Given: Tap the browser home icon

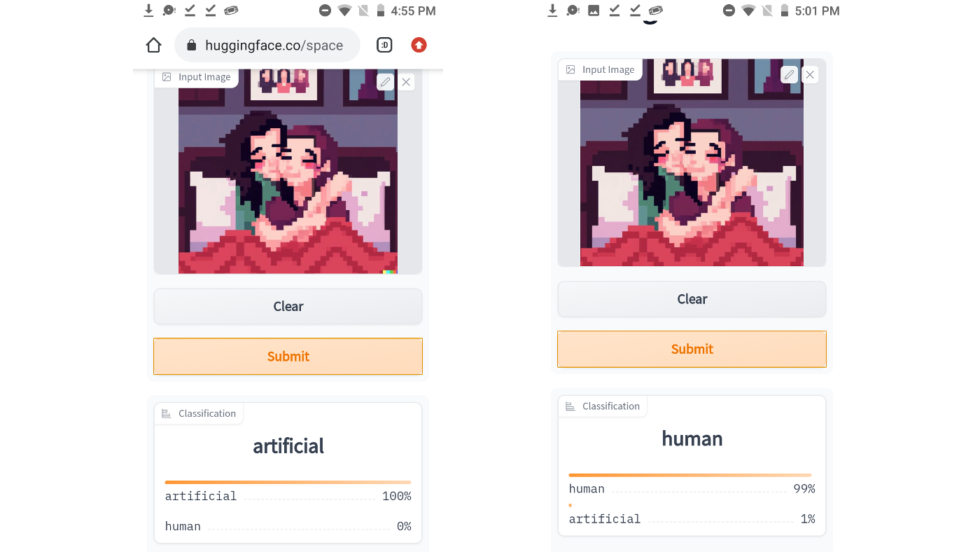Looking at the screenshot, I should [153, 46].
